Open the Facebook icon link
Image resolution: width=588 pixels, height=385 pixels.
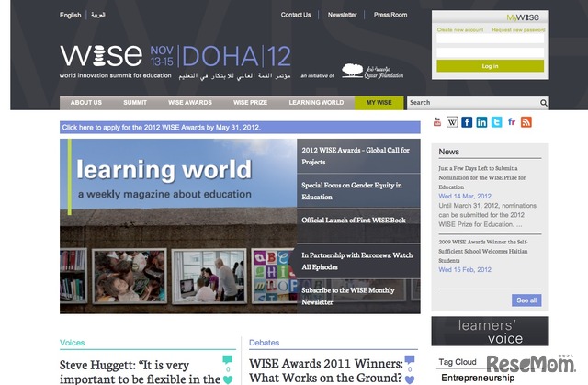click(x=467, y=122)
